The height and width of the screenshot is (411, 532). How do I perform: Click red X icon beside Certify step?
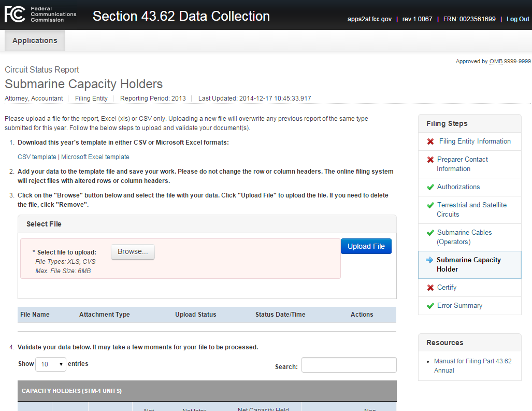click(x=430, y=288)
